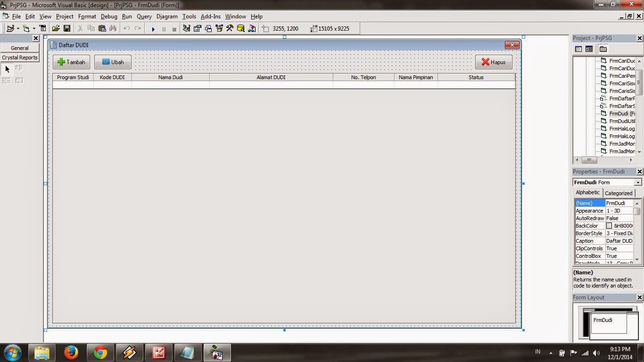Viewport: 644px width, 362px height.
Task: Click the Break pause icon
Action: point(164,29)
